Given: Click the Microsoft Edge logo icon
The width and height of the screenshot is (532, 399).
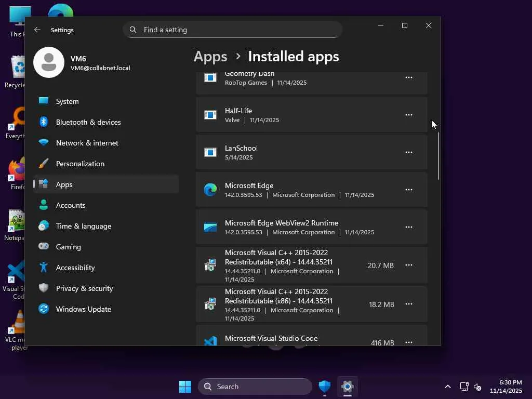Looking at the screenshot, I should [210, 190].
